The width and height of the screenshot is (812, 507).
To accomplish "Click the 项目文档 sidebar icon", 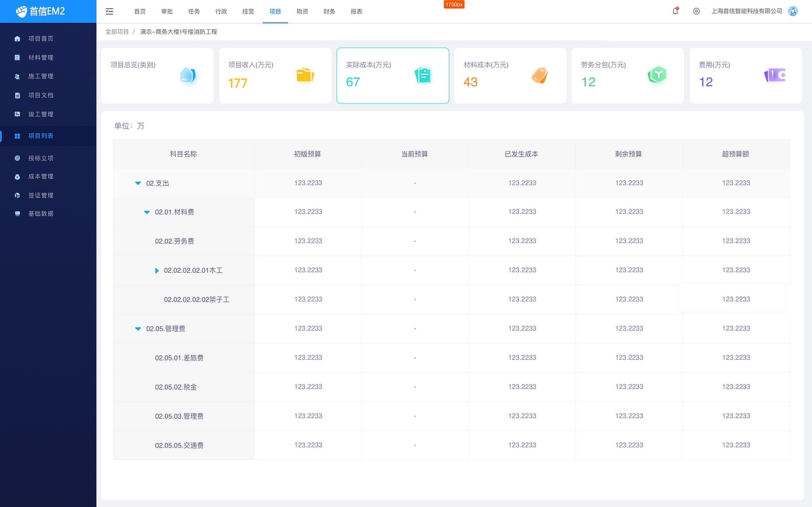I will tap(17, 96).
